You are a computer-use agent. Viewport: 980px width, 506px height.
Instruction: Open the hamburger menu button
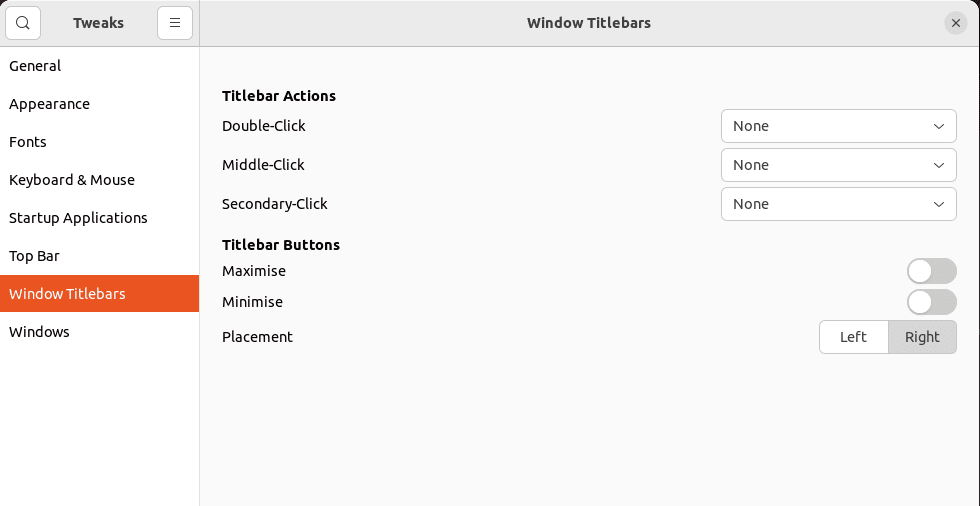(x=175, y=23)
